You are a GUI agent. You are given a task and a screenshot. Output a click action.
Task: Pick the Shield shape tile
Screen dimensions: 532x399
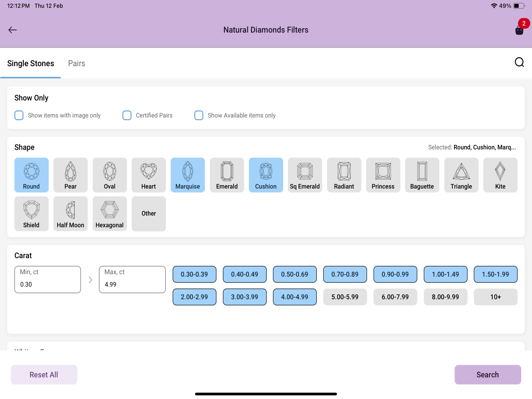[x=32, y=214]
